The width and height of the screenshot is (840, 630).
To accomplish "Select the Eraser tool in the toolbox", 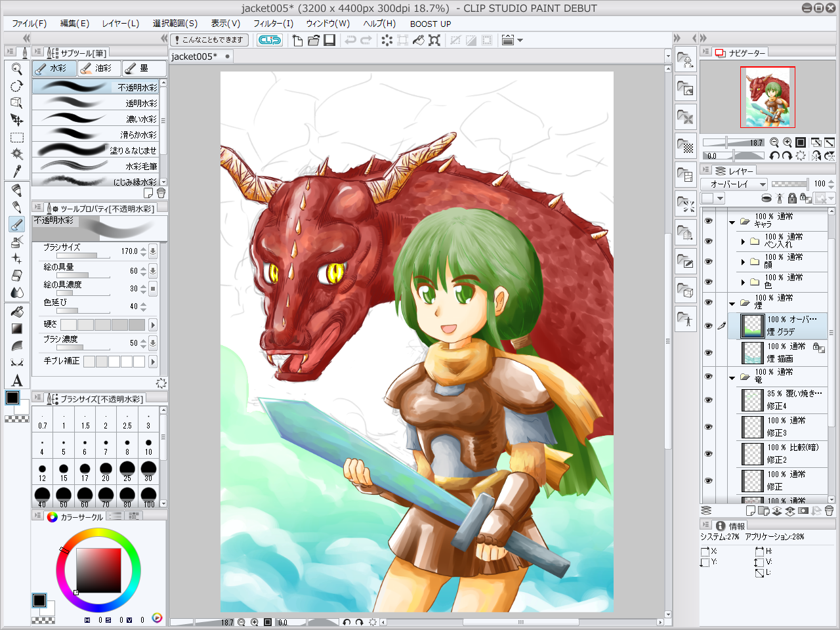I will coord(17,276).
